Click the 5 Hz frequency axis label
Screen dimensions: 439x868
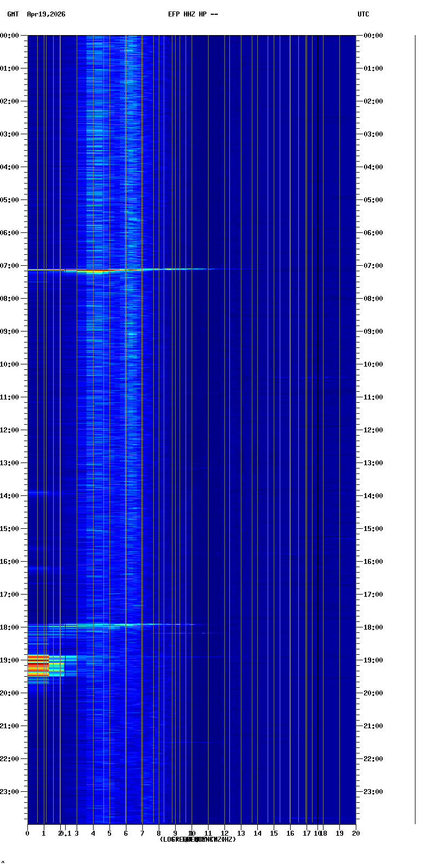(x=109, y=833)
